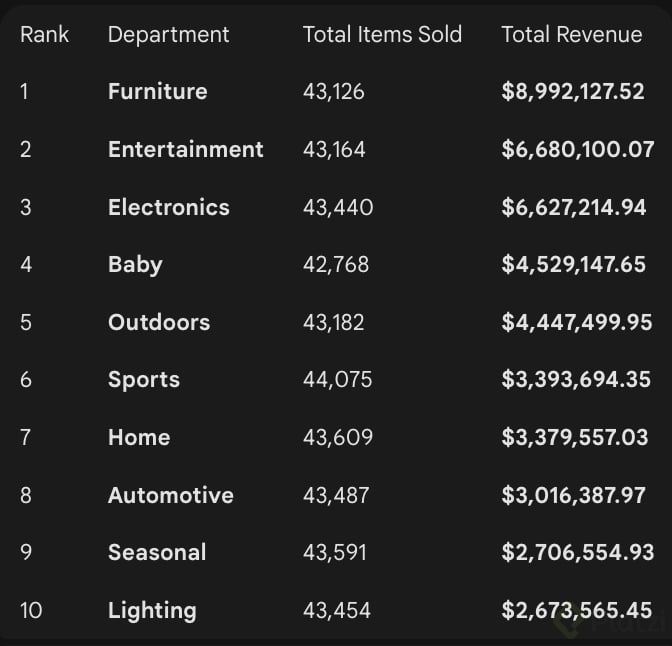The width and height of the screenshot is (672, 646).
Task: Select the Total Revenue column header
Action: (571, 34)
